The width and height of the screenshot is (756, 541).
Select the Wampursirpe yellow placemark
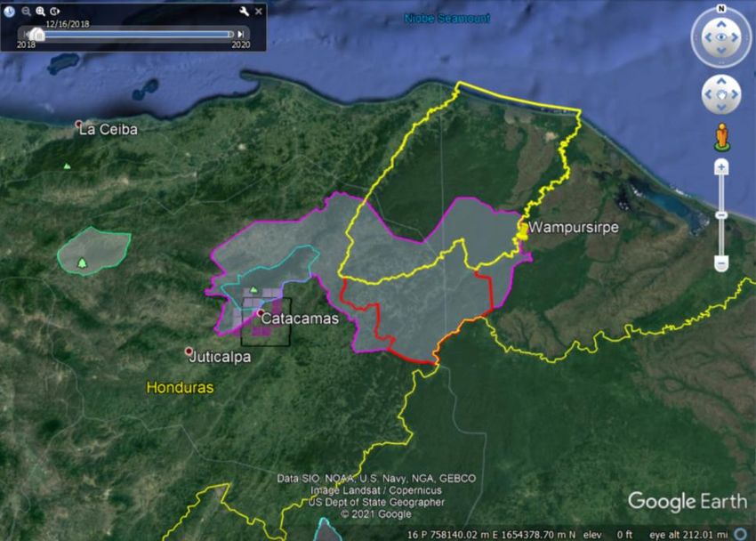(x=523, y=230)
